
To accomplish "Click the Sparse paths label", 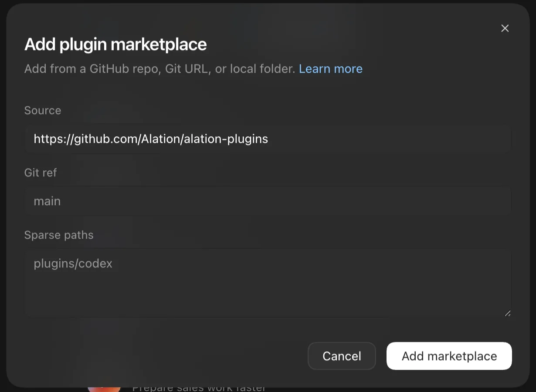I will (59, 235).
